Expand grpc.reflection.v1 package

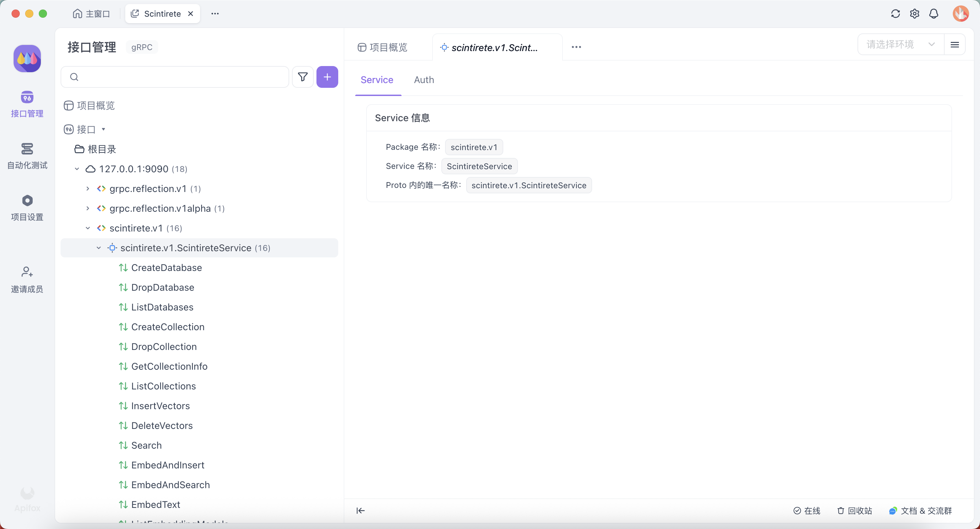click(x=87, y=188)
